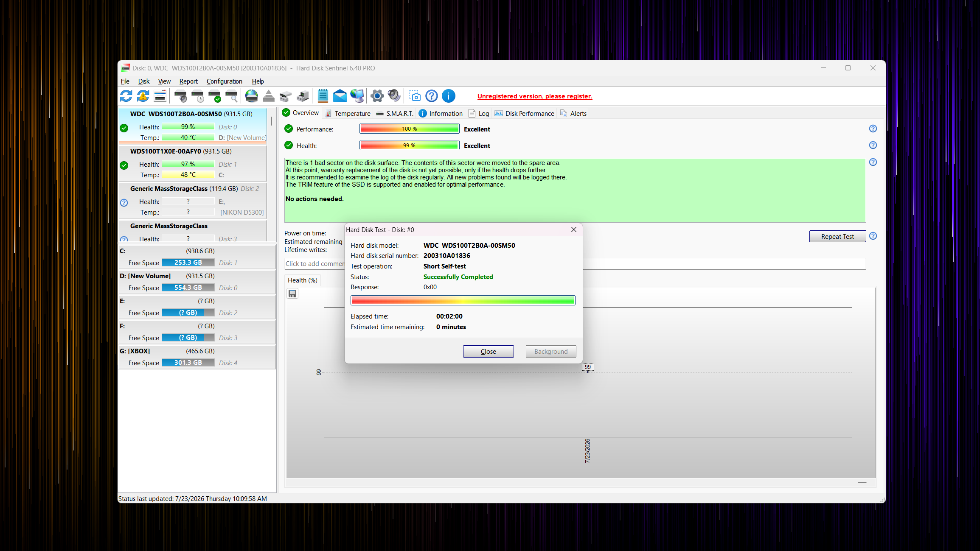Image resolution: width=980 pixels, height=551 pixels.
Task: Open the Configuration menu
Action: (x=225, y=81)
